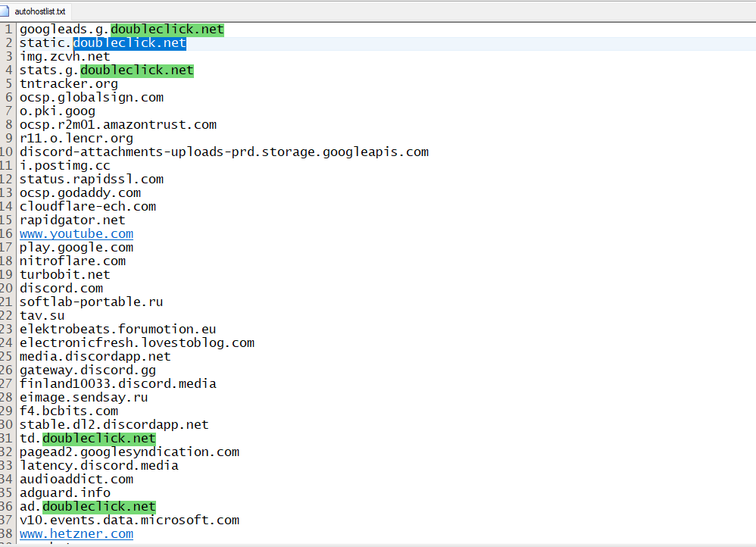Image resolution: width=756 pixels, height=547 pixels.
Task: Click play.google.com line
Action: tap(77, 248)
